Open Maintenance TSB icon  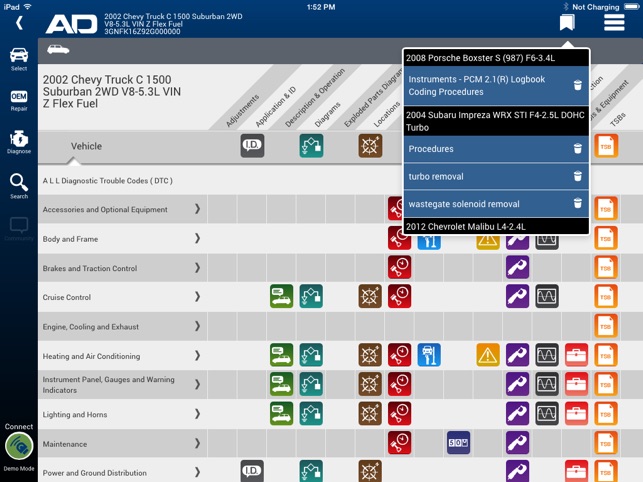(606, 443)
